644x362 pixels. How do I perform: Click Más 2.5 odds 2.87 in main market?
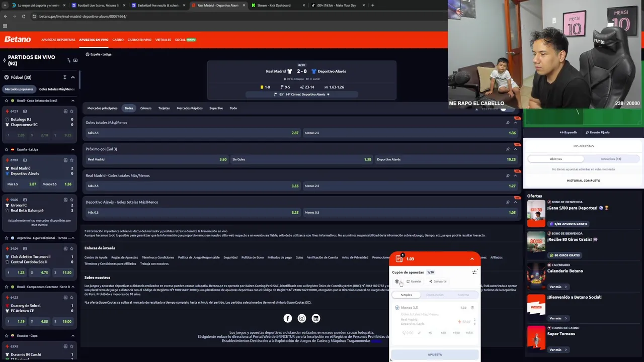coord(193,133)
